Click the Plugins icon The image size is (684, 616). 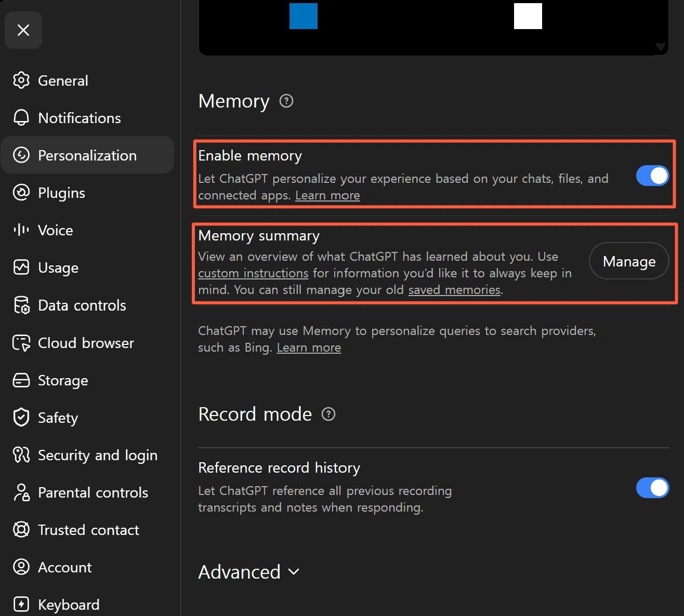click(21, 193)
